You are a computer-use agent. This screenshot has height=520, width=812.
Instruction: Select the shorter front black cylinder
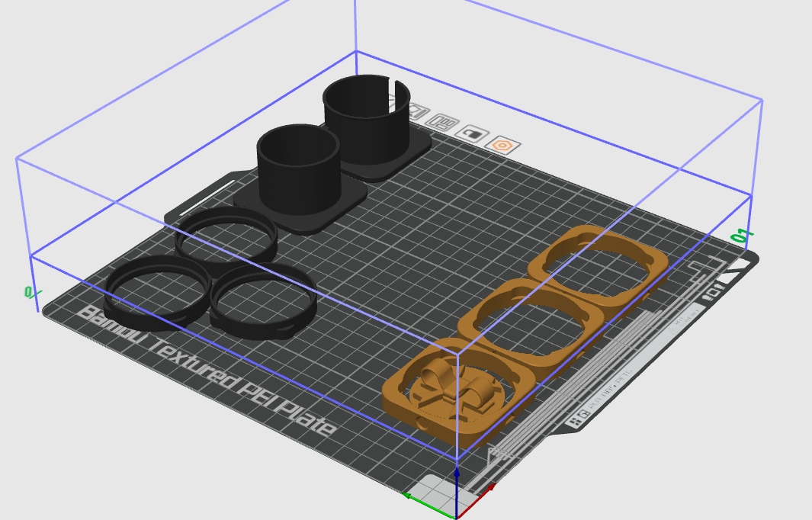[x=298, y=172]
